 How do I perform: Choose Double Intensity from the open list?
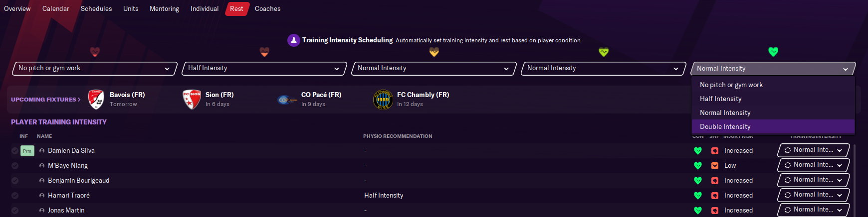tap(725, 127)
